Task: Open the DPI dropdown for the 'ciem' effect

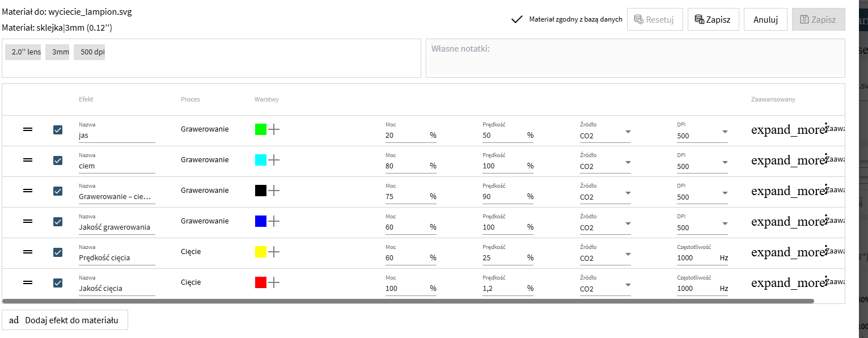Action: click(725, 163)
